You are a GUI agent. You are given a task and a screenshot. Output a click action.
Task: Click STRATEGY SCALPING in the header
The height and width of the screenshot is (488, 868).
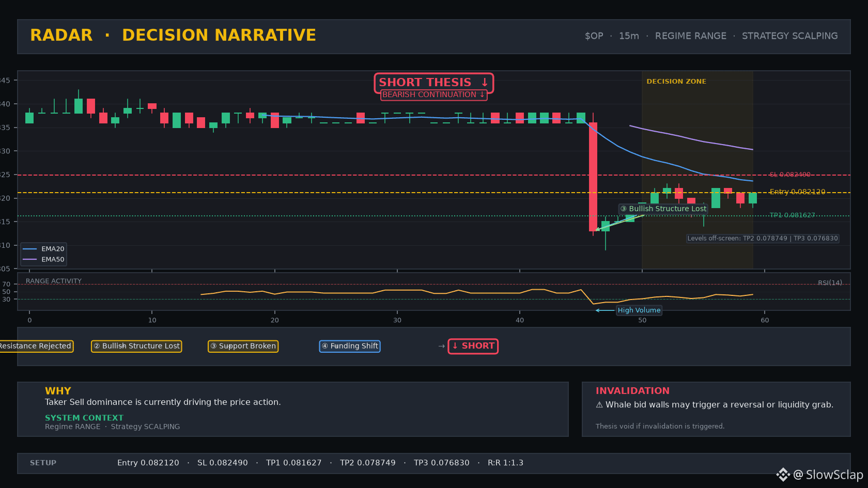tap(790, 36)
